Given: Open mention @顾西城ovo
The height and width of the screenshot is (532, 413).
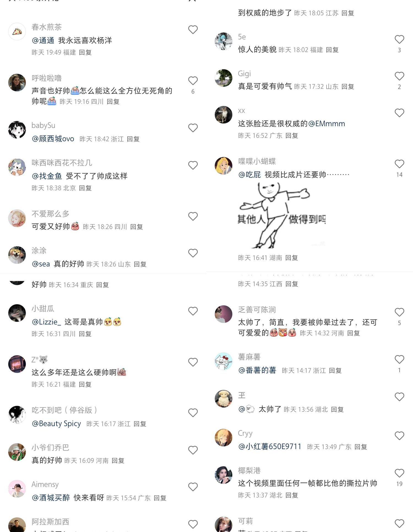Looking at the screenshot, I should click(x=53, y=139).
